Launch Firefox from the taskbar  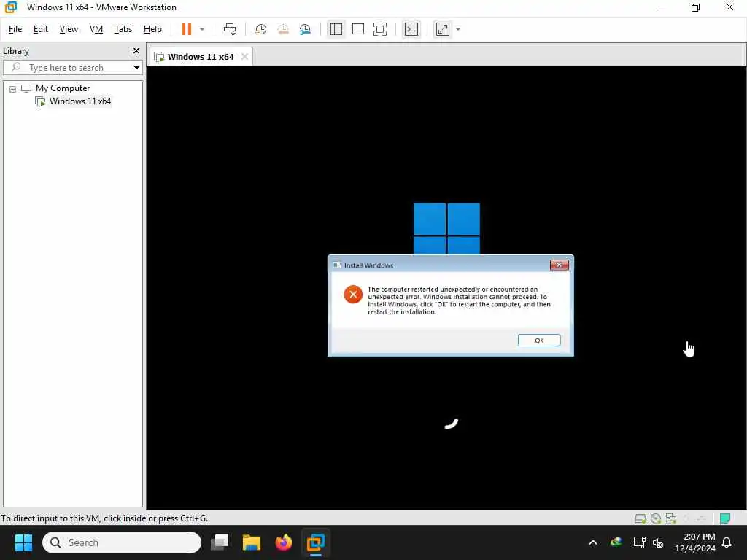click(284, 542)
